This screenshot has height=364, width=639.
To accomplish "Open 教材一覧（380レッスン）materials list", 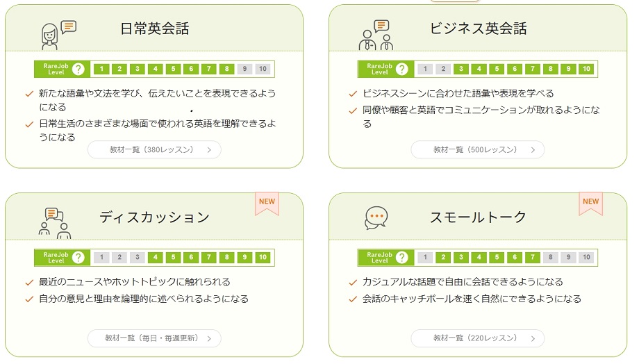I will (154, 149).
